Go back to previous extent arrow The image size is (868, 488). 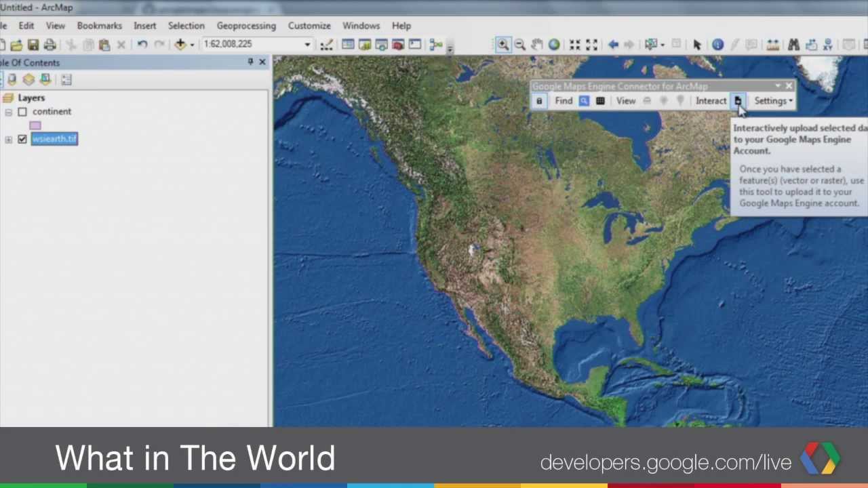(x=613, y=45)
